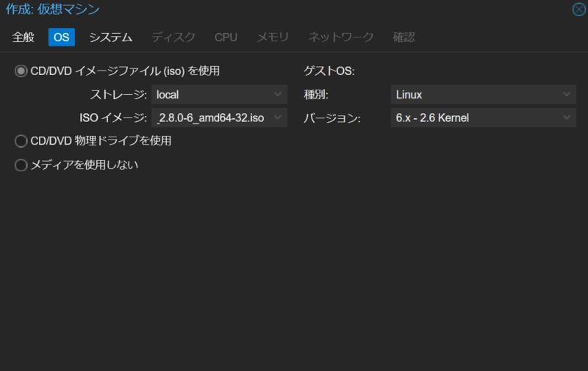Expand the バージョン dropdown arrow

[x=567, y=118]
